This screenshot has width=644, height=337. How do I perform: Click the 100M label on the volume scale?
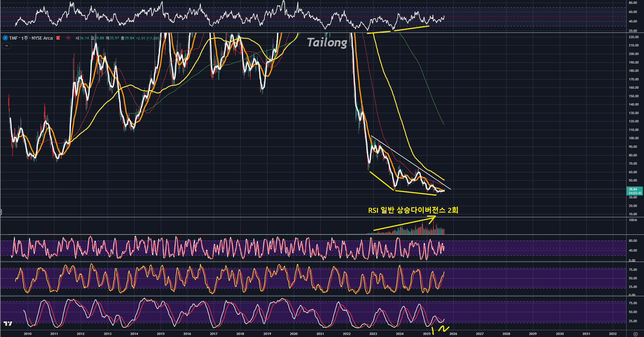pos(633,220)
